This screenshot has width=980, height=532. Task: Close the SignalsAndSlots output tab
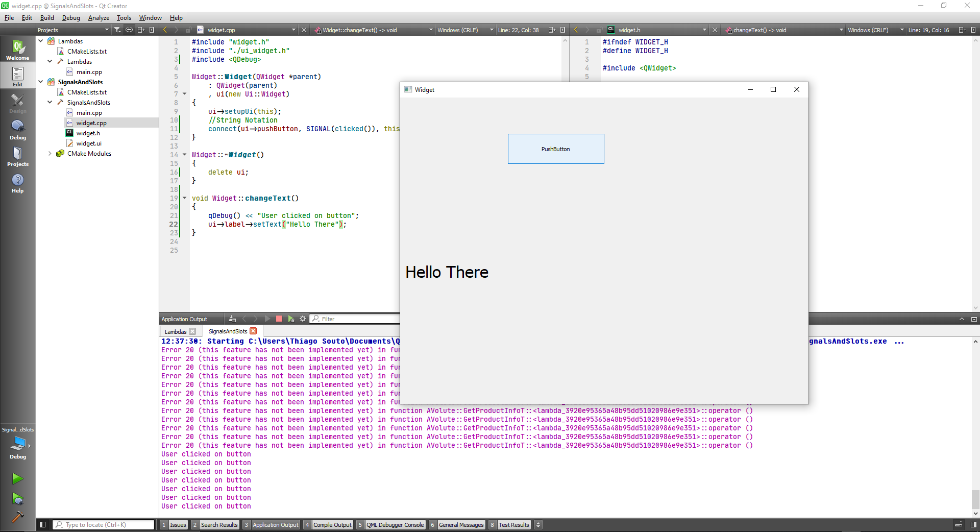[253, 331]
